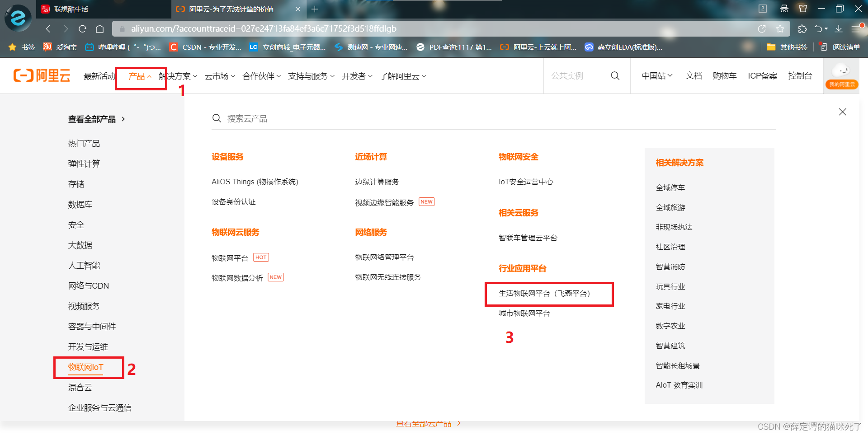The image size is (868, 435).
Task: Open 生活物联网平台（飞燕平台）link
Action: point(544,294)
